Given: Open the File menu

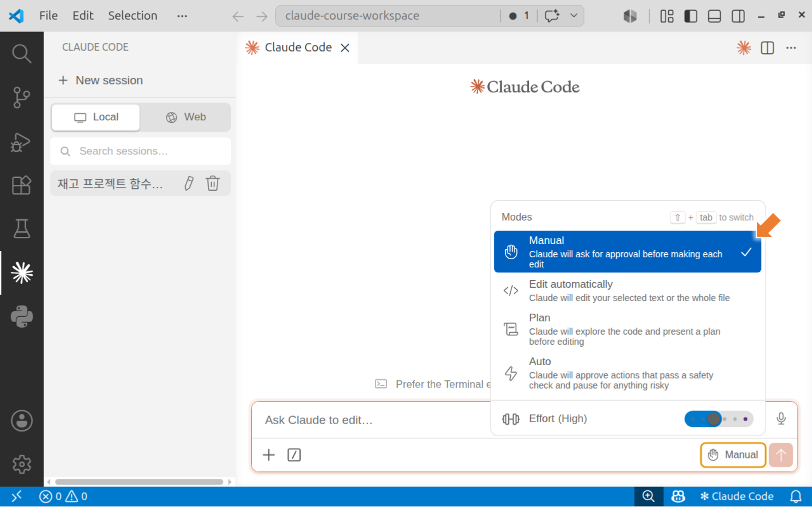Looking at the screenshot, I should point(48,16).
